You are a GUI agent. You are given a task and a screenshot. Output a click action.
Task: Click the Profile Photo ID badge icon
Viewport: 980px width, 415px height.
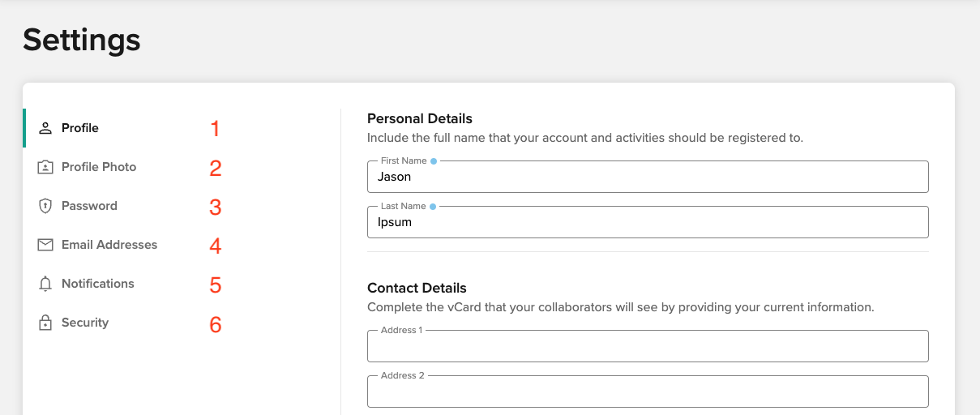pyautogui.click(x=45, y=167)
